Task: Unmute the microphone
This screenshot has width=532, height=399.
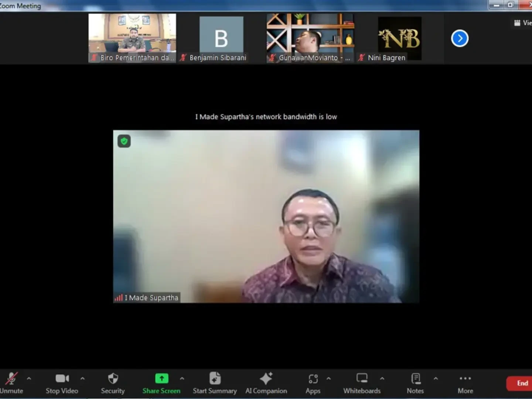Action: click(x=11, y=383)
